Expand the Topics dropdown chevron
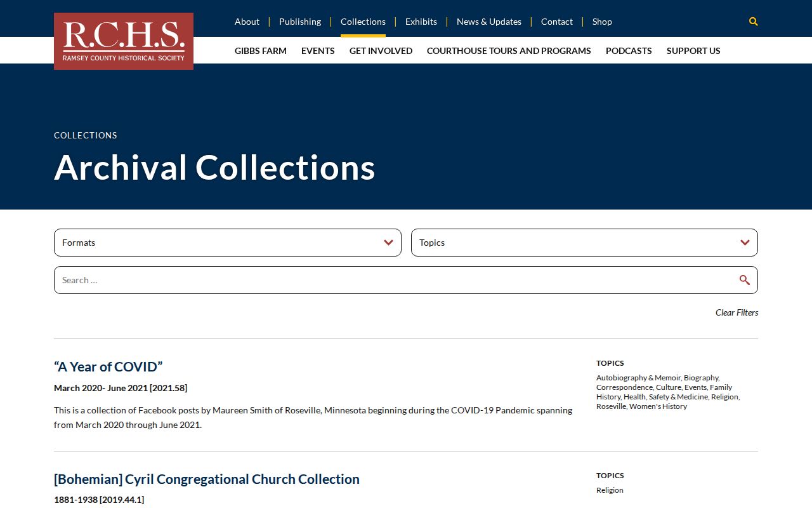Image resolution: width=812 pixels, height=508 pixels. point(745,243)
